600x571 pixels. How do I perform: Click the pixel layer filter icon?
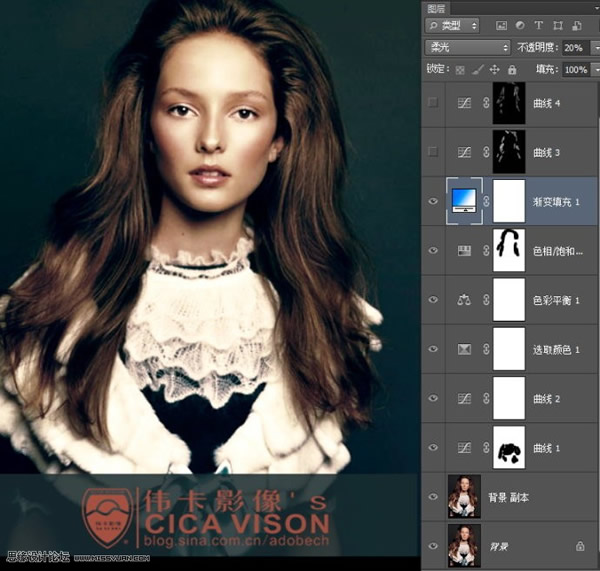pyautogui.click(x=501, y=25)
